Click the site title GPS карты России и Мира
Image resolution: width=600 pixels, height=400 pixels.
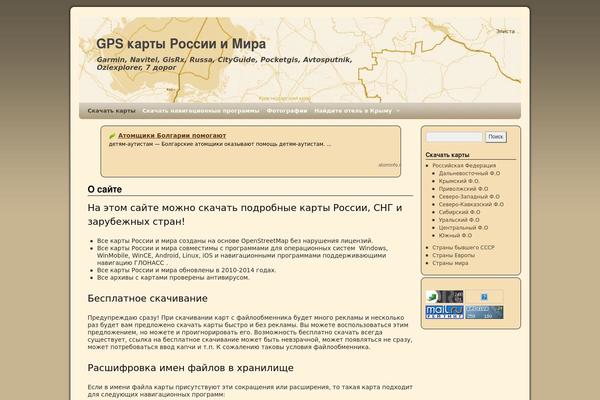click(181, 44)
